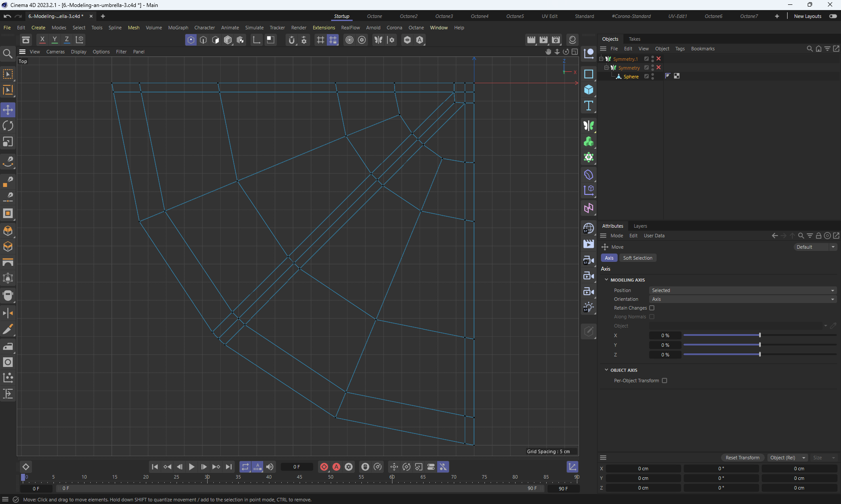The width and height of the screenshot is (841, 504).
Task: Open the Position dropdown showing Selected
Action: (742, 290)
